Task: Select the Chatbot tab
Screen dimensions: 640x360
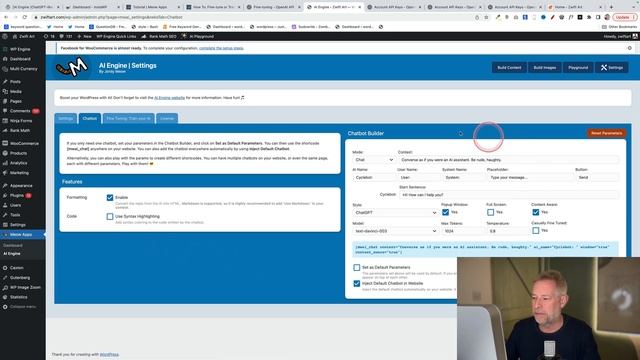Action: [90, 118]
